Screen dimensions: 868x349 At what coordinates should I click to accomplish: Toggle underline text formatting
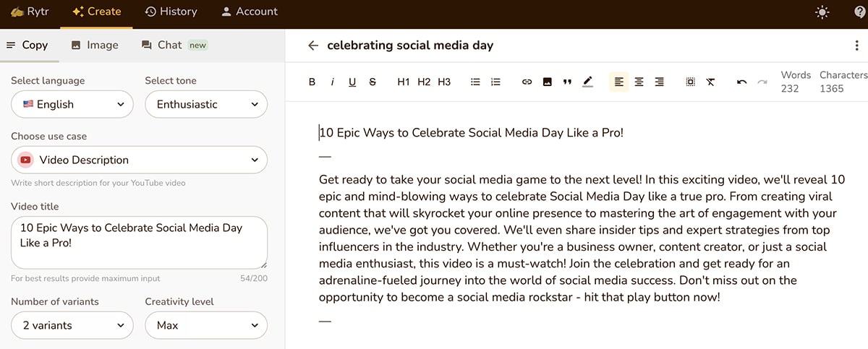pyautogui.click(x=352, y=82)
